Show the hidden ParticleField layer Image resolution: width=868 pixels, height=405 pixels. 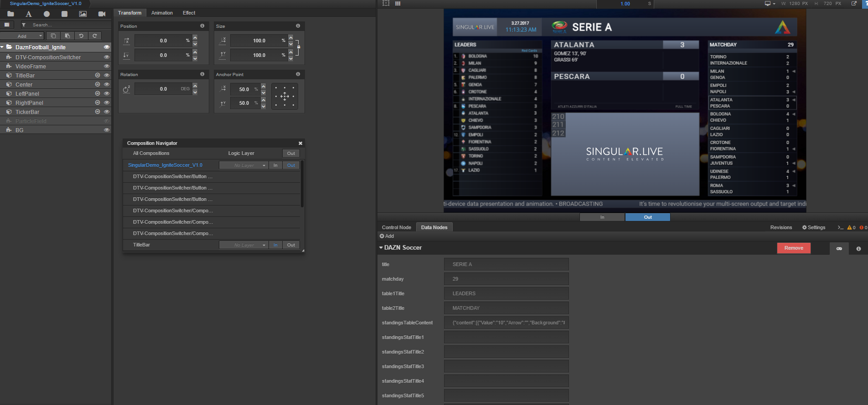(107, 121)
